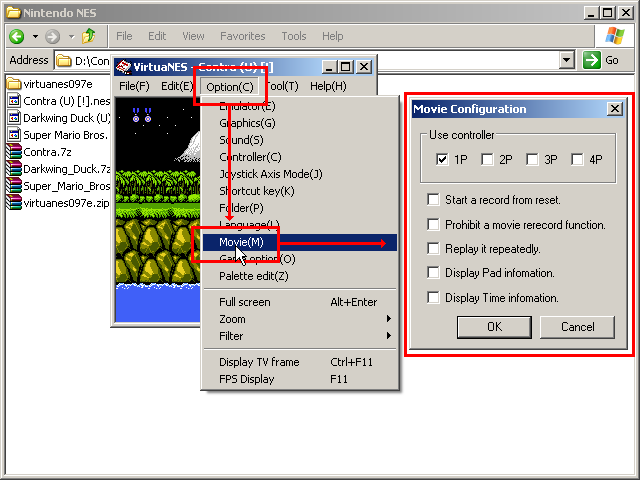
Task: Click the Nintendo NES window folder icon
Action: pyautogui.click(x=14, y=13)
